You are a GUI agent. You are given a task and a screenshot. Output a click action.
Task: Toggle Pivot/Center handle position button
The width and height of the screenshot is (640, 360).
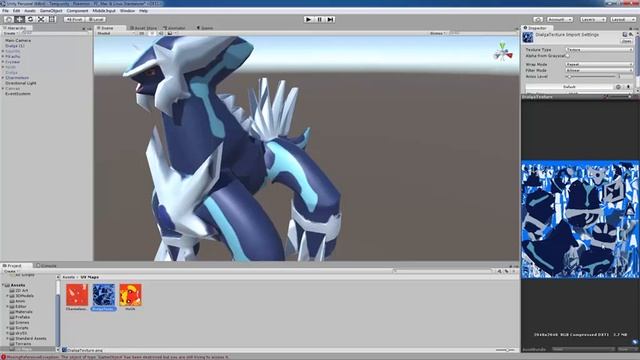point(74,19)
